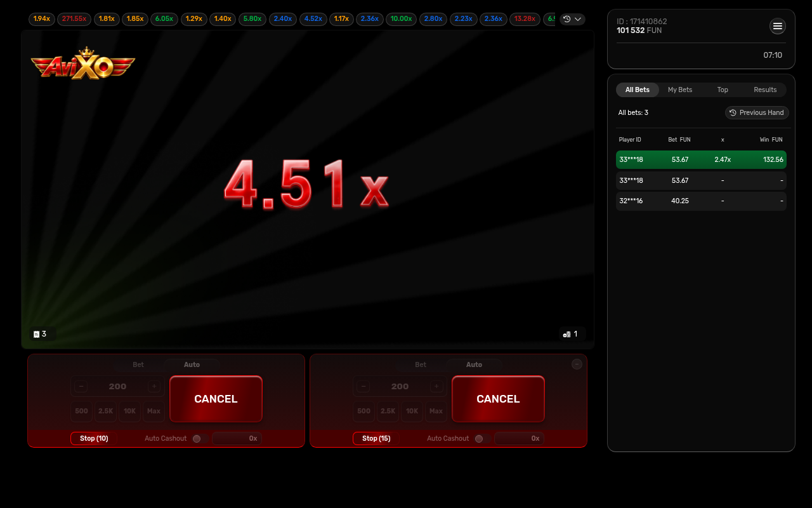
Task: Toggle Auto Cashout in second panel
Action: point(482,439)
